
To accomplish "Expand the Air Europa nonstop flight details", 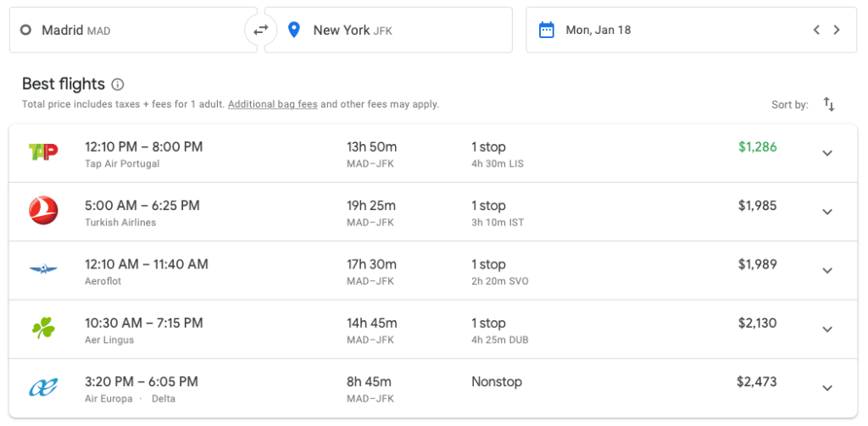I will (x=827, y=388).
